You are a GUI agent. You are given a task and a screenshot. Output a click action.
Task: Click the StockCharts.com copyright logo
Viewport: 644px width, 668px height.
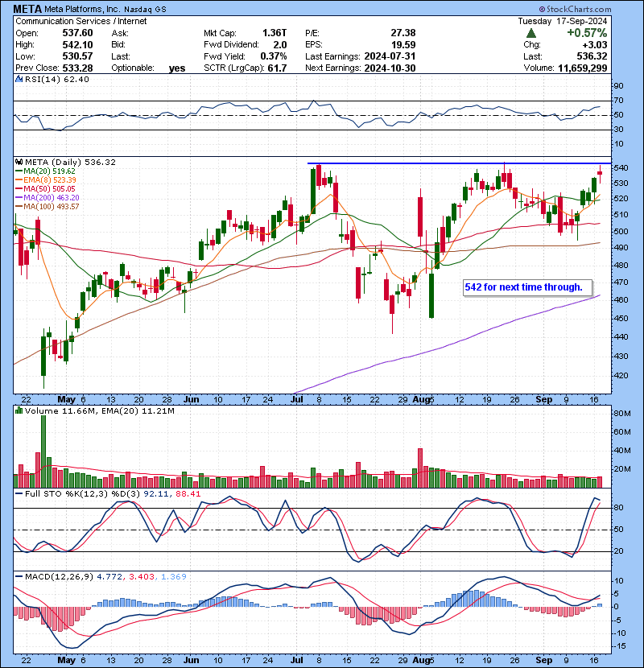coord(575,9)
